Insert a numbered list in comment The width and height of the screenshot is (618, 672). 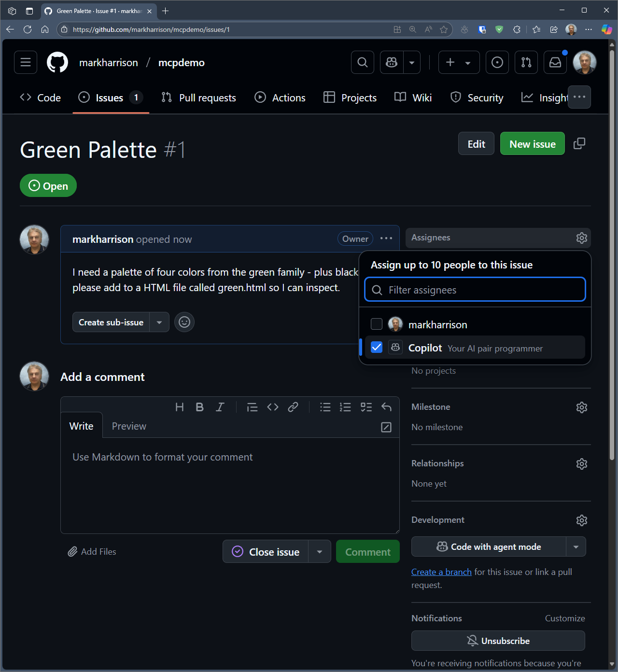[345, 407]
